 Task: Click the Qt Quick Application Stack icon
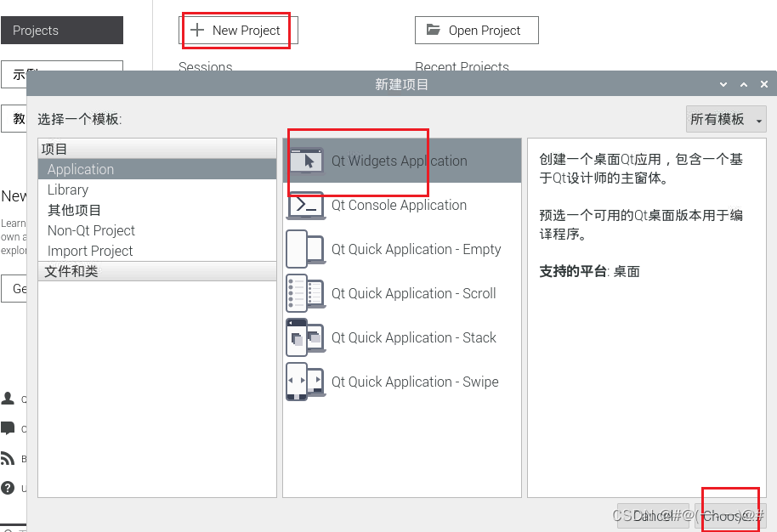pyautogui.click(x=306, y=337)
